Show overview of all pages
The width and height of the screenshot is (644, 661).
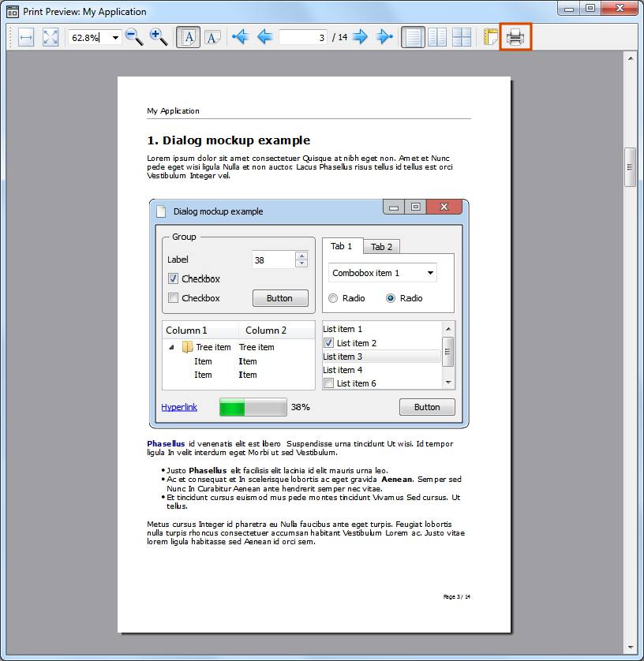tap(462, 37)
